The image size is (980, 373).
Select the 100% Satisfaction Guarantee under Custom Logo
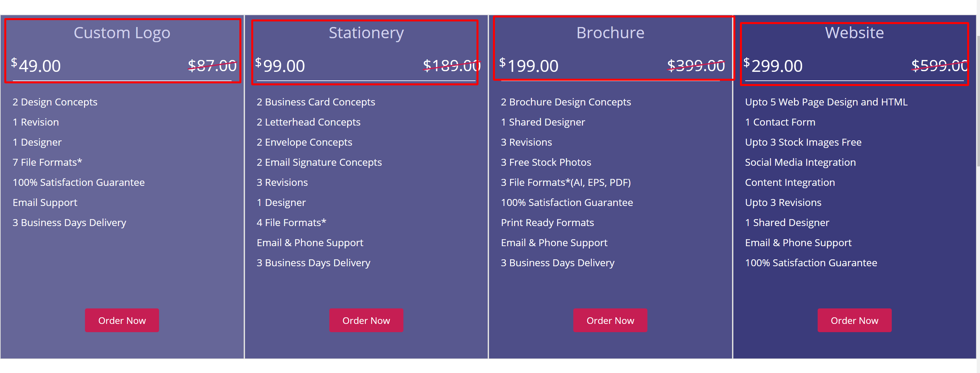click(x=78, y=182)
